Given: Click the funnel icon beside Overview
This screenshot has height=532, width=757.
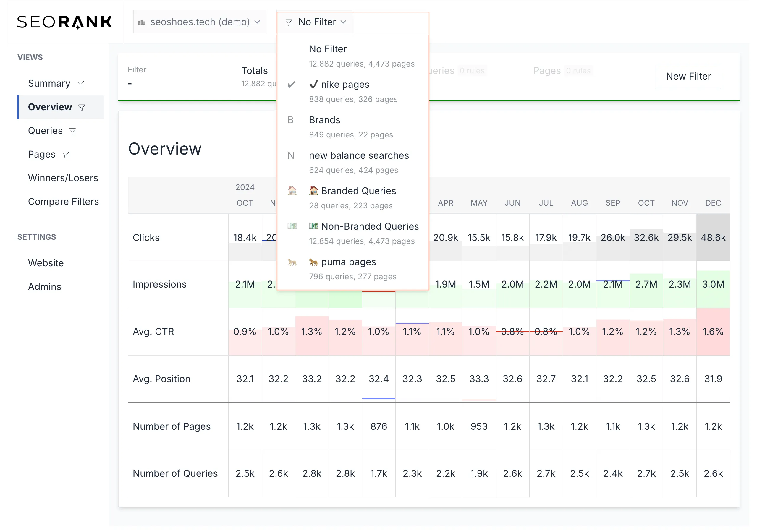Looking at the screenshot, I should pos(81,108).
